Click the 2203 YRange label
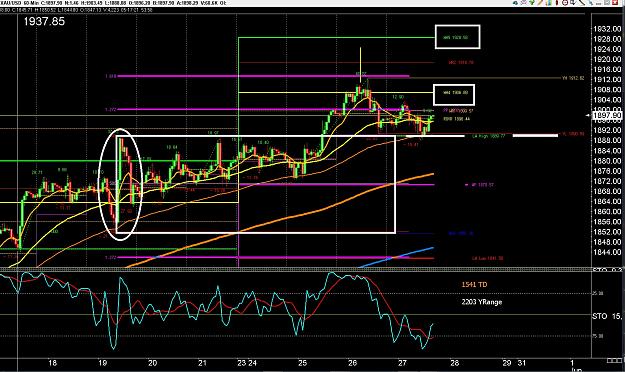This screenshot has height=372, width=625. point(482,302)
